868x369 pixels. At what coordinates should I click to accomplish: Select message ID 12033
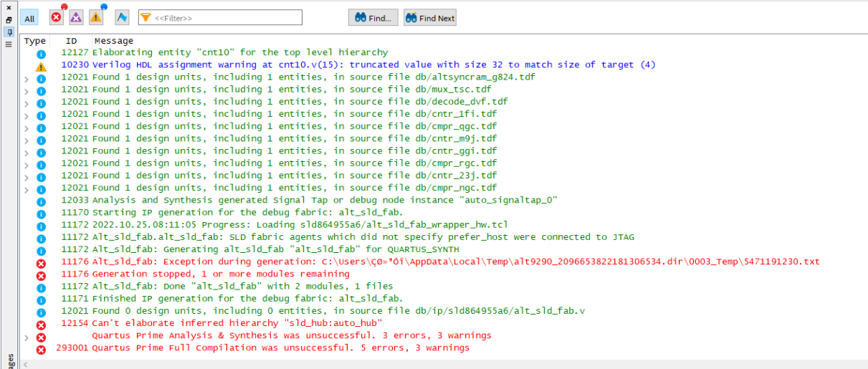(x=75, y=200)
